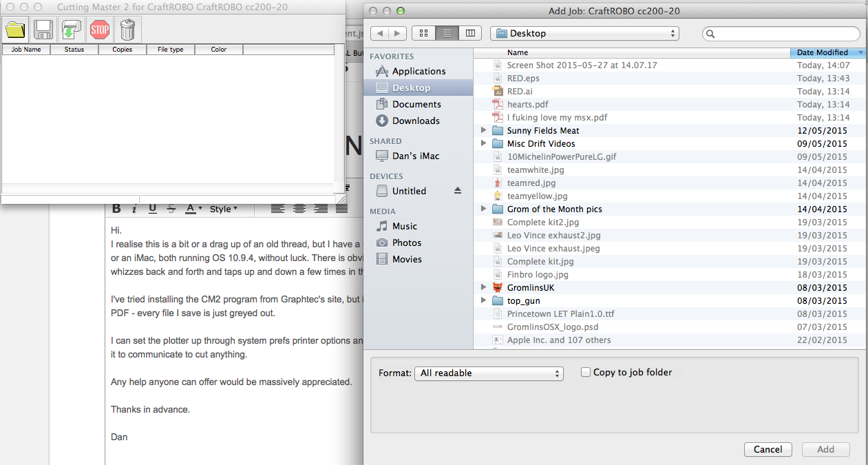Go back with the left arrow button
The height and width of the screenshot is (465, 868).
click(380, 33)
